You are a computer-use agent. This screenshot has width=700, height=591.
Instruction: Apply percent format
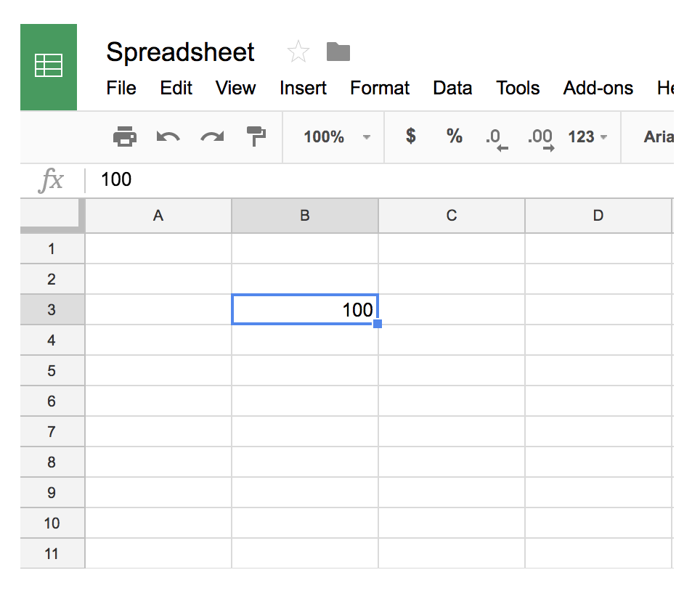[x=455, y=136]
